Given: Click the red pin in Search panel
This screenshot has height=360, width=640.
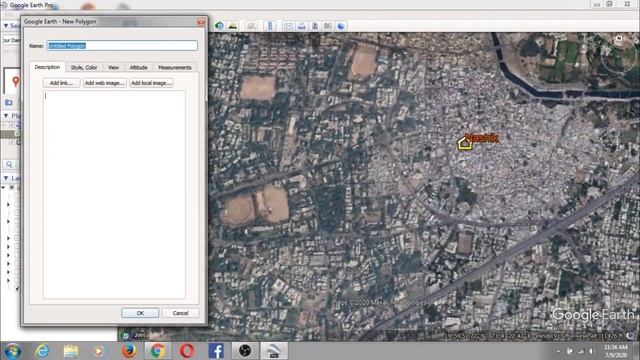Looking at the screenshot, I should tap(16, 82).
